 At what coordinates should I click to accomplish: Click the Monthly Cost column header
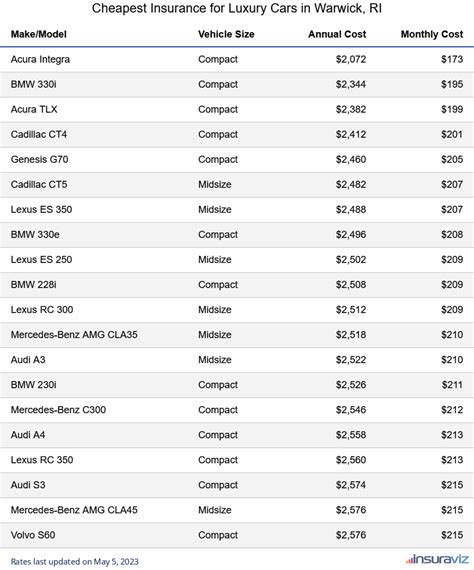click(432, 34)
